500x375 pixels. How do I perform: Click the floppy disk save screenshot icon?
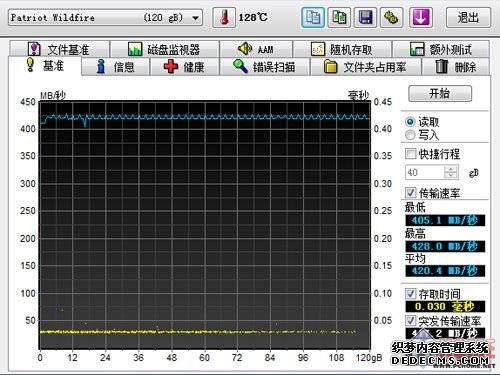[x=365, y=17]
